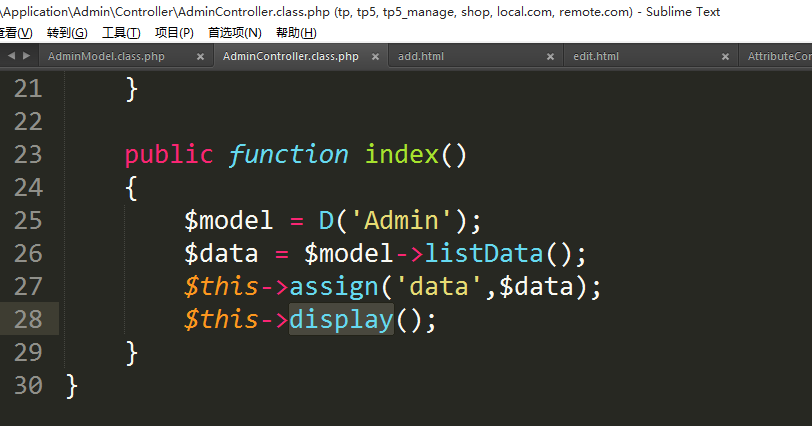The width and height of the screenshot is (812, 426).
Task: Click the right tab scroll arrow
Action: click(x=25, y=56)
